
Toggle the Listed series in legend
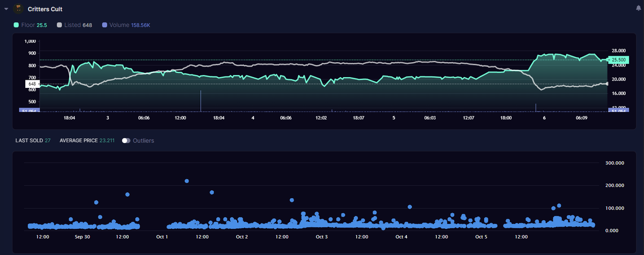[x=75, y=25]
